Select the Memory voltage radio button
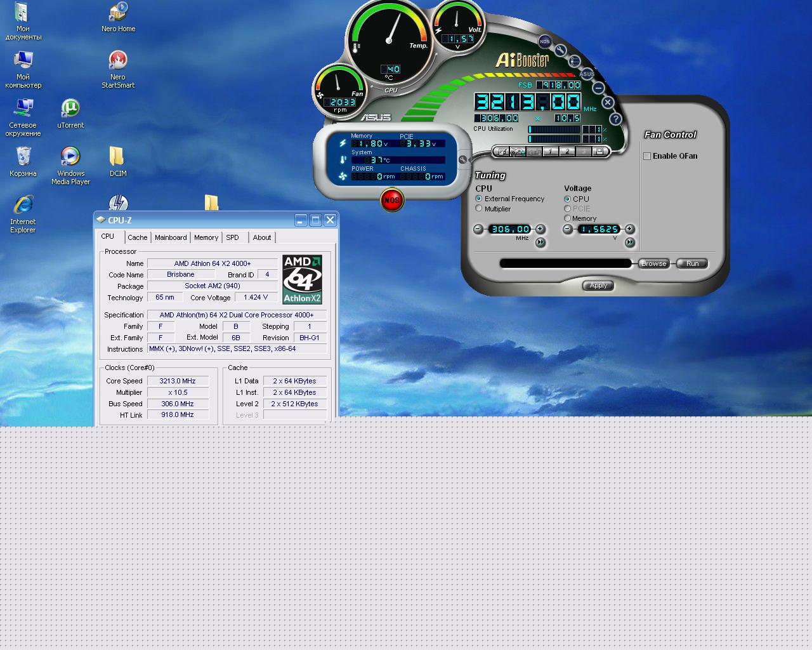 (568, 218)
